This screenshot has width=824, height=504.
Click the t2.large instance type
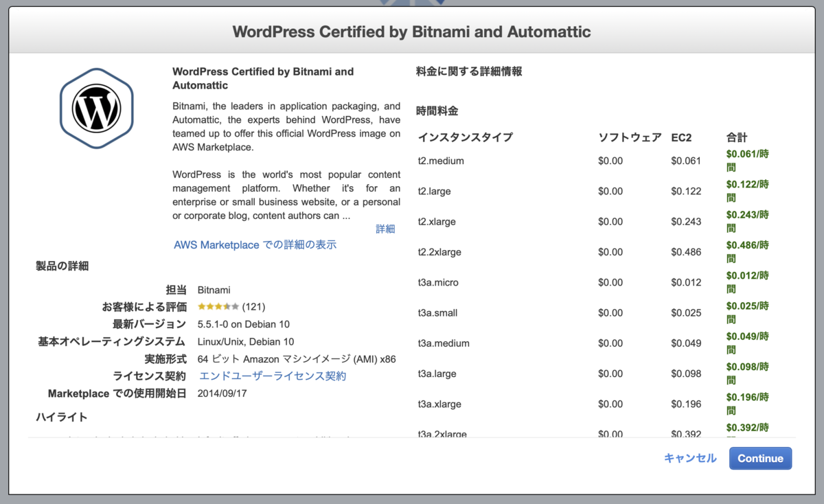coord(434,192)
